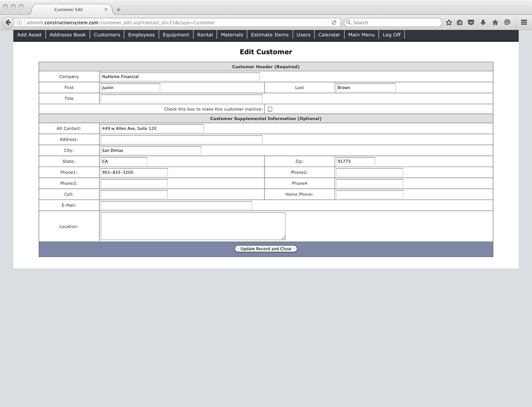Navigate to Main Menu

[x=361, y=34]
